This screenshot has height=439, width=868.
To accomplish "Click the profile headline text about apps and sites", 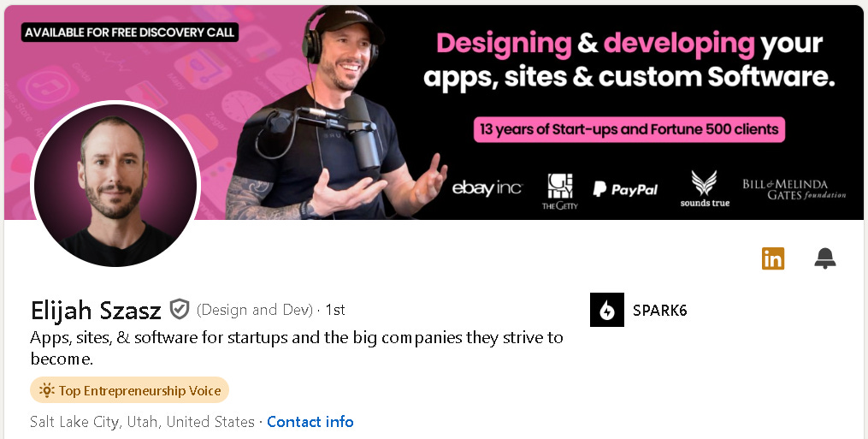I will tap(297, 348).
